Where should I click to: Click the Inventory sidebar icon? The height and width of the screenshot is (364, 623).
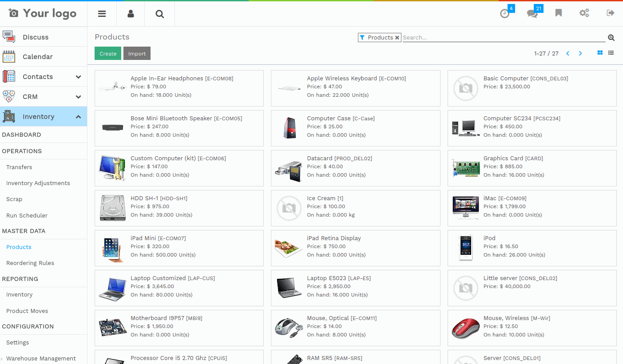point(9,116)
